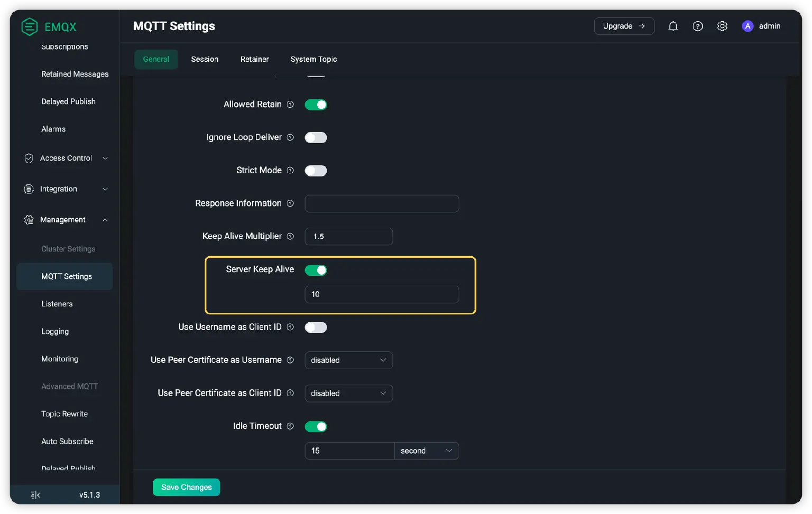Open the System Topic tab

click(x=313, y=59)
